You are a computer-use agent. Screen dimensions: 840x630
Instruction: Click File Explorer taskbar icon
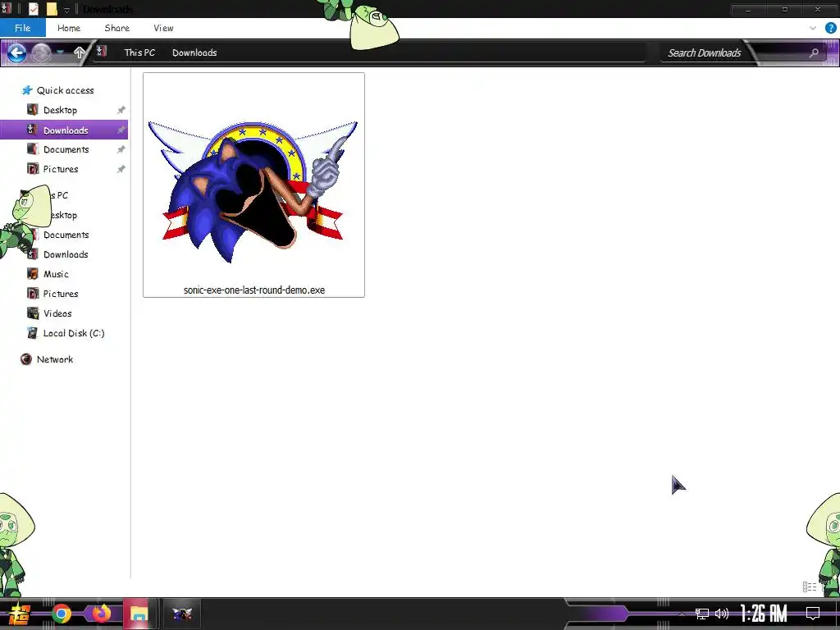point(139,614)
